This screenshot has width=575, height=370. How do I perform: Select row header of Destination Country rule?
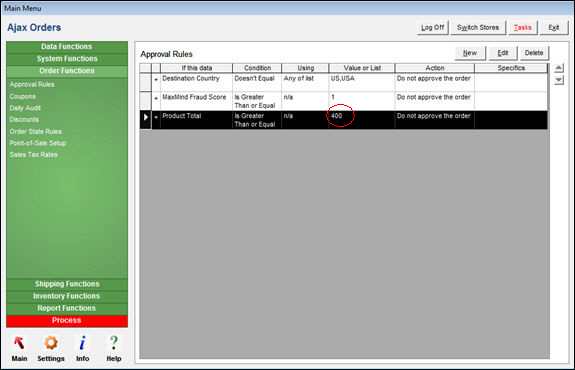[x=146, y=82]
